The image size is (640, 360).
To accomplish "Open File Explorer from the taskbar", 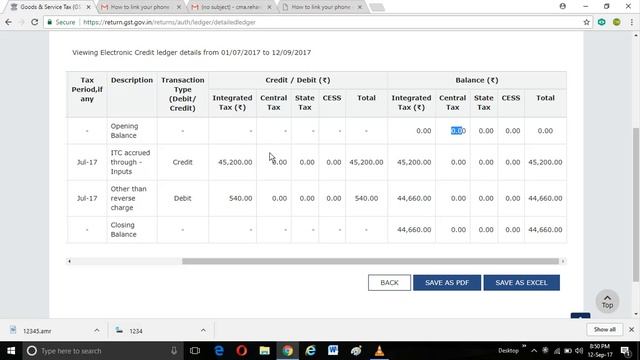I will 264,351.
